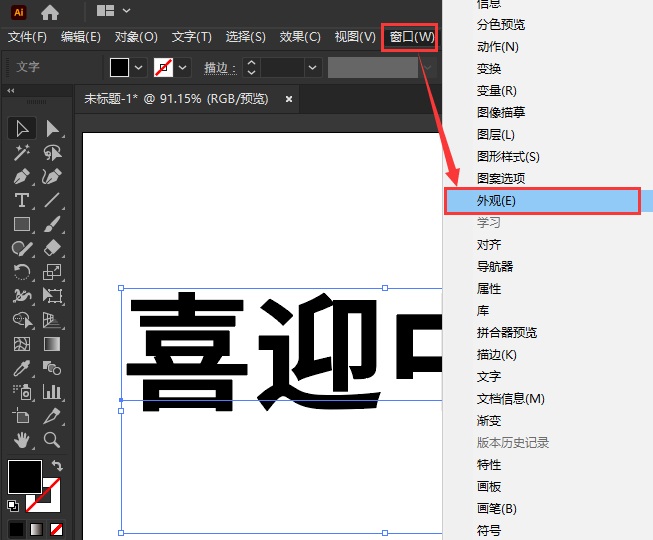Image resolution: width=653 pixels, height=540 pixels.
Task: Select the Zoom tool
Action: [x=52, y=440]
